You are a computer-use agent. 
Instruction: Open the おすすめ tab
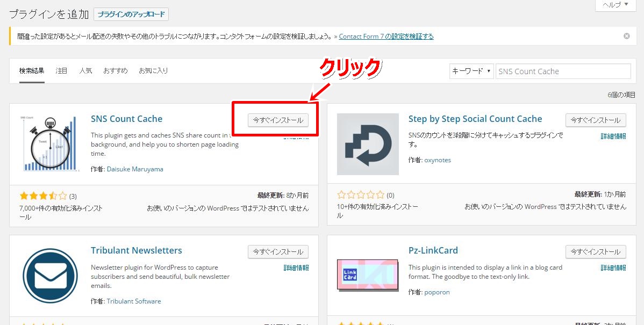click(116, 70)
